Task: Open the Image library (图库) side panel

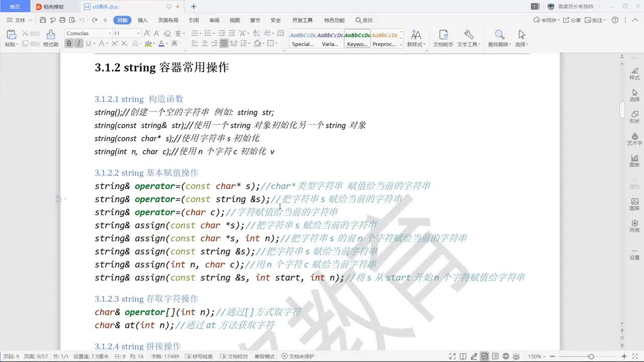Action: (634, 204)
